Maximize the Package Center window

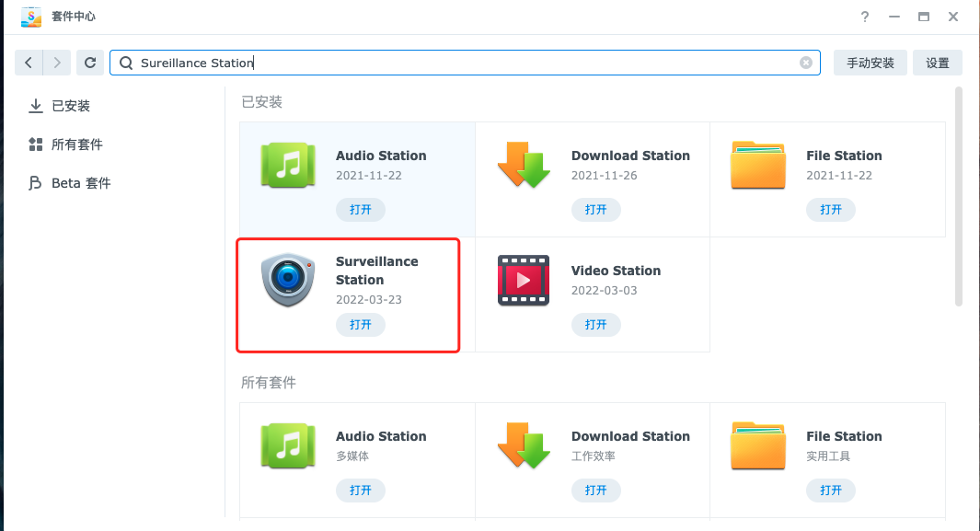924,17
